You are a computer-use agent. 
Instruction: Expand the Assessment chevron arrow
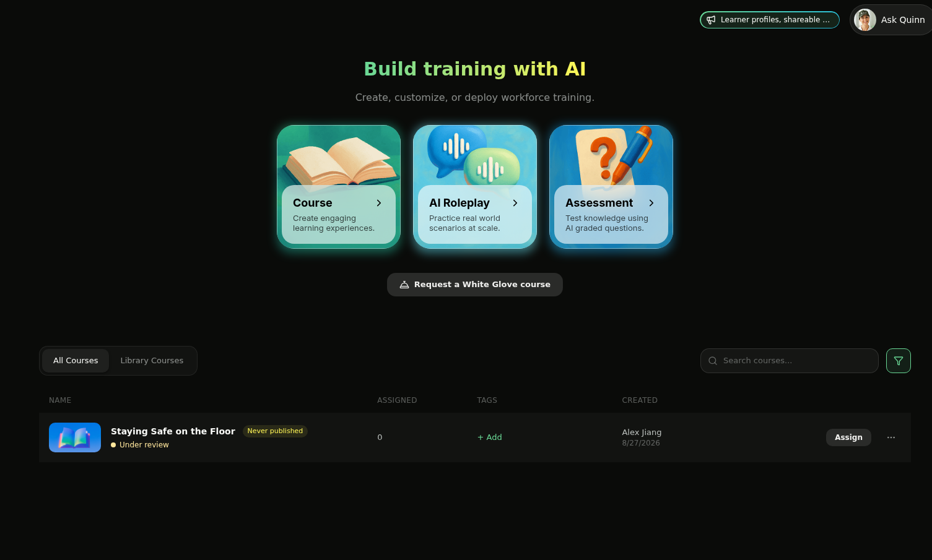(x=651, y=203)
